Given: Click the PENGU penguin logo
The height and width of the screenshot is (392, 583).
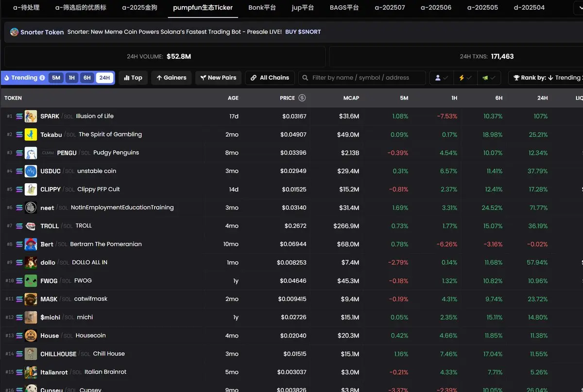Looking at the screenshot, I should [31, 153].
